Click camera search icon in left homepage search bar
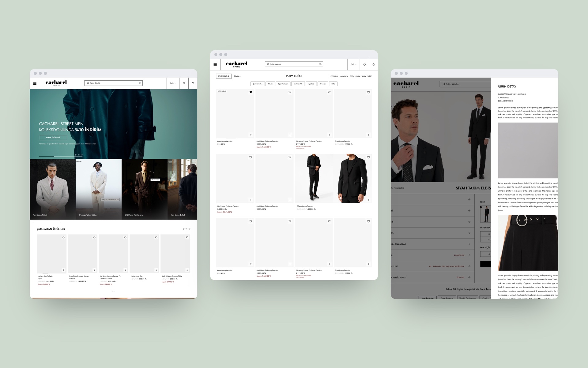Image resolution: width=588 pixels, height=368 pixels. pyautogui.click(x=140, y=83)
